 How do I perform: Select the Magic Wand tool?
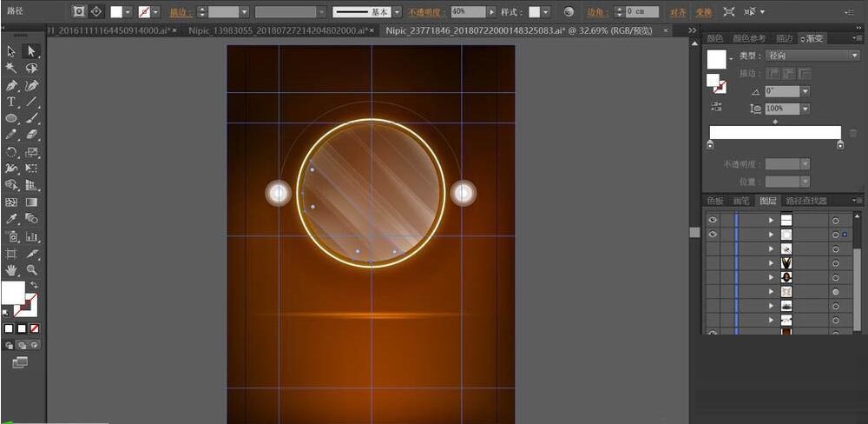coord(11,68)
